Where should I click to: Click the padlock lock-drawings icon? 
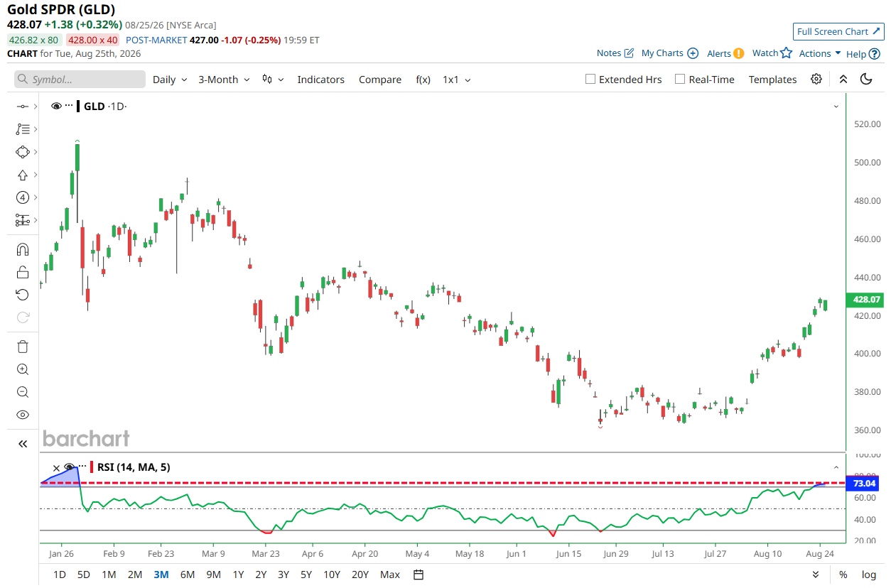(22, 272)
